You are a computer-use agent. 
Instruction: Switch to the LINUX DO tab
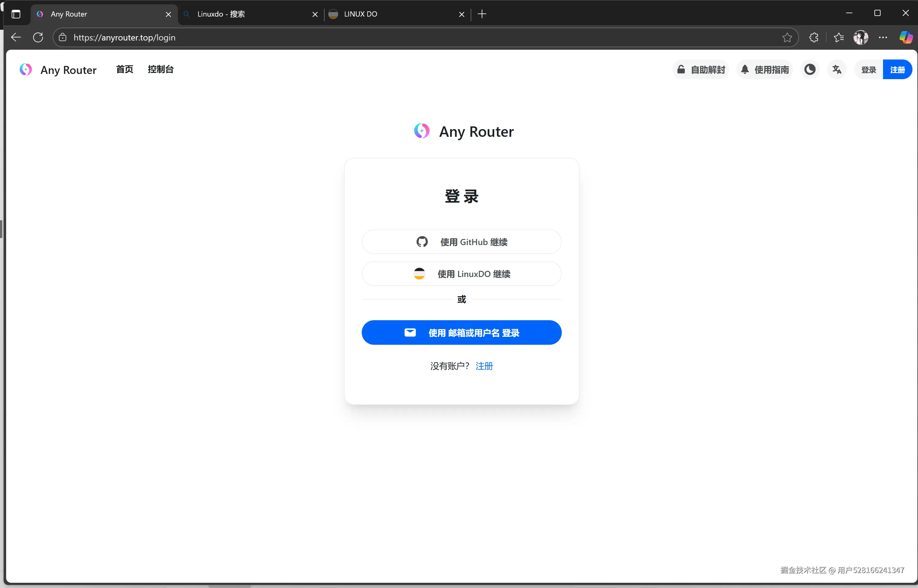[x=397, y=14]
